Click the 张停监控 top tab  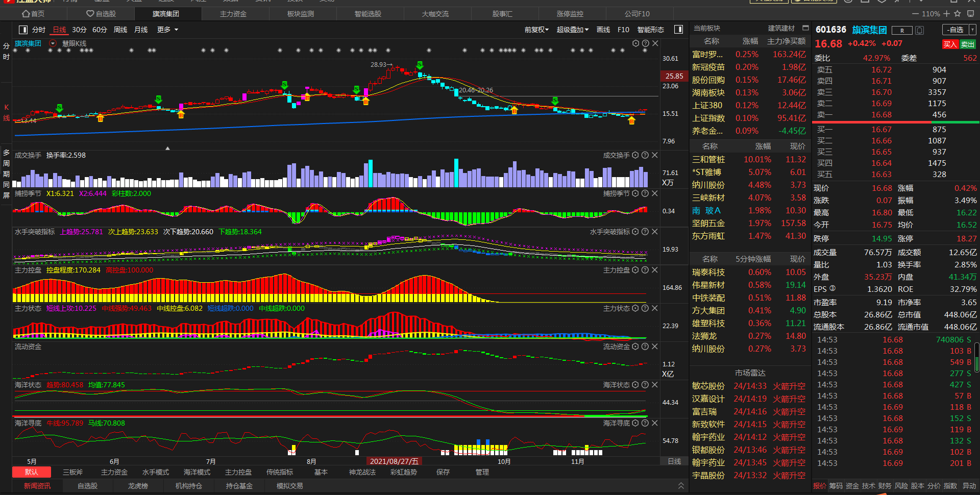pos(570,14)
